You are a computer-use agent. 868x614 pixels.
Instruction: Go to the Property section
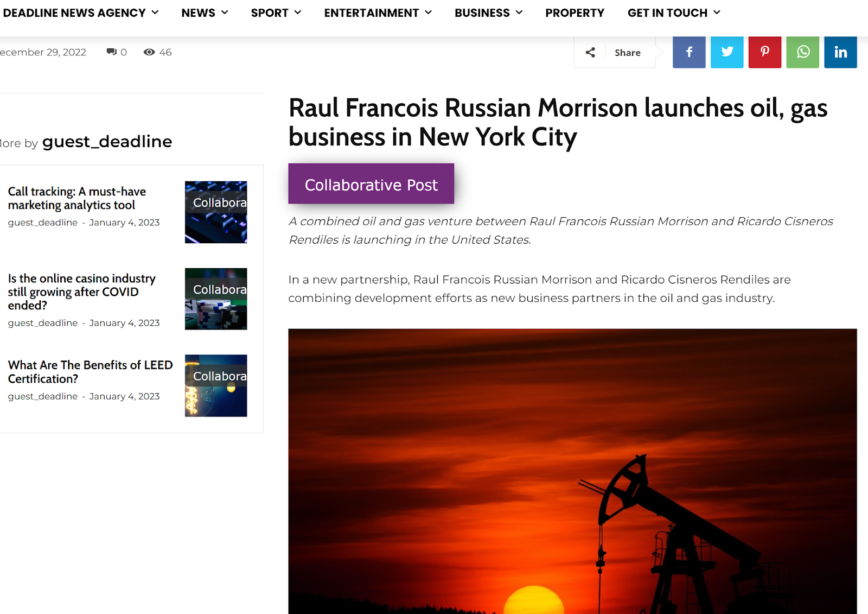[x=575, y=12]
